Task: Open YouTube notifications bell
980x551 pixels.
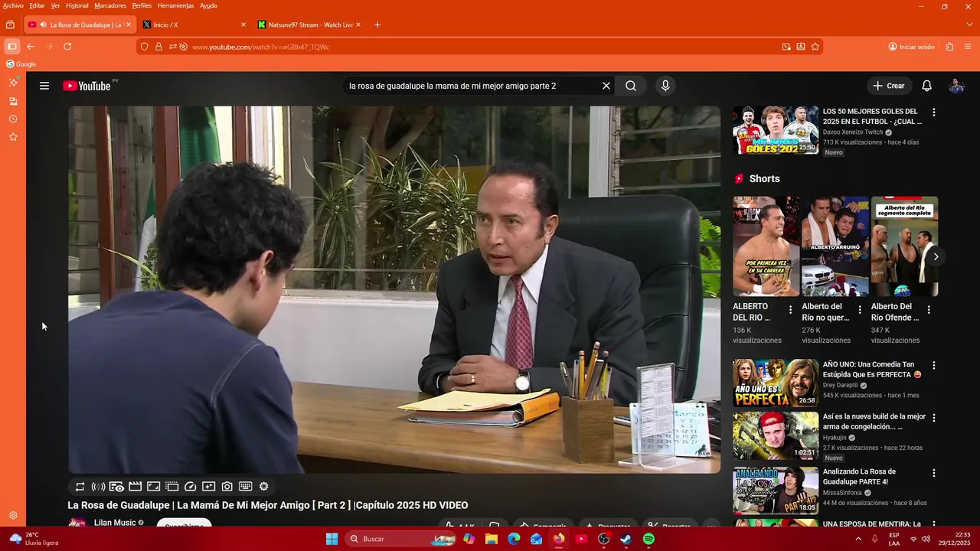Action: [926, 86]
